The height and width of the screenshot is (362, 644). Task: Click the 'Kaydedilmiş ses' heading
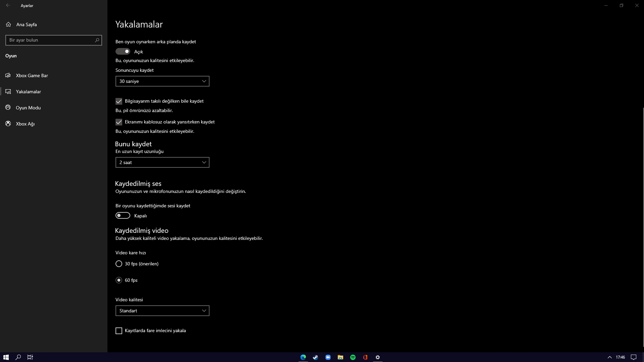click(138, 184)
